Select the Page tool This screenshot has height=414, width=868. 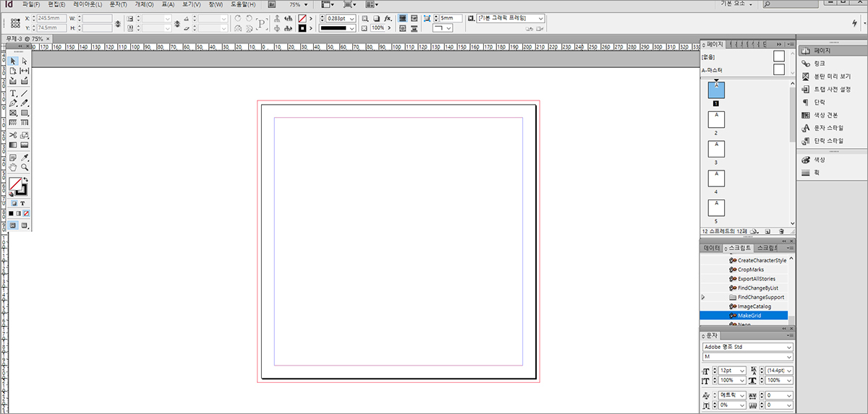pyautogui.click(x=13, y=71)
